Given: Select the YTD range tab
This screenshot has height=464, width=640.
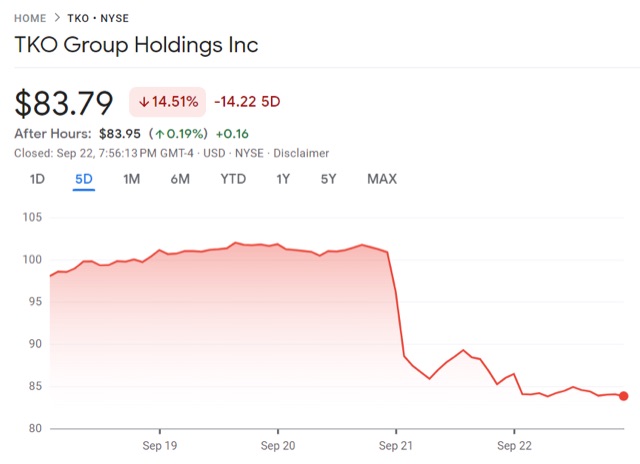Looking at the screenshot, I should (x=233, y=179).
